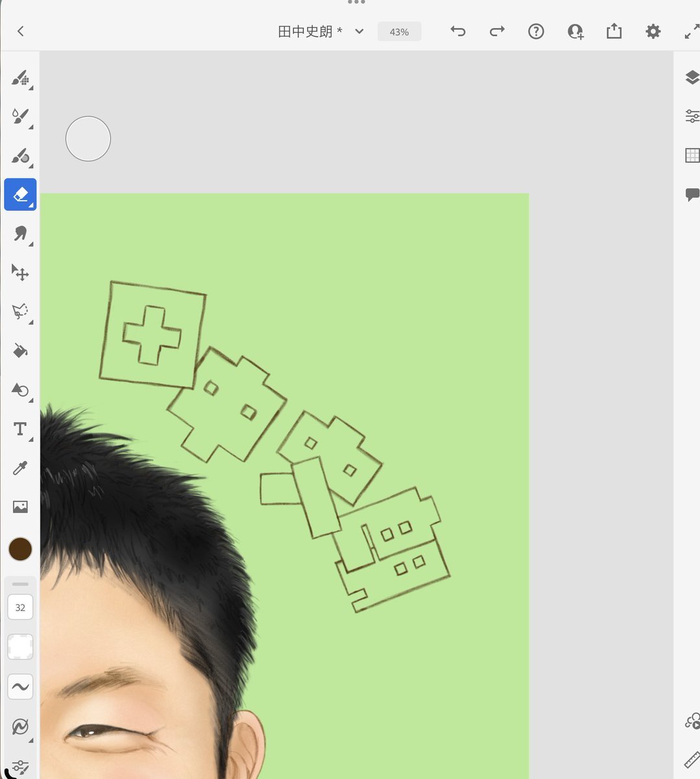Image resolution: width=700 pixels, height=779 pixels.
Task: Tap the touch shortcut circle
Action: point(88,139)
